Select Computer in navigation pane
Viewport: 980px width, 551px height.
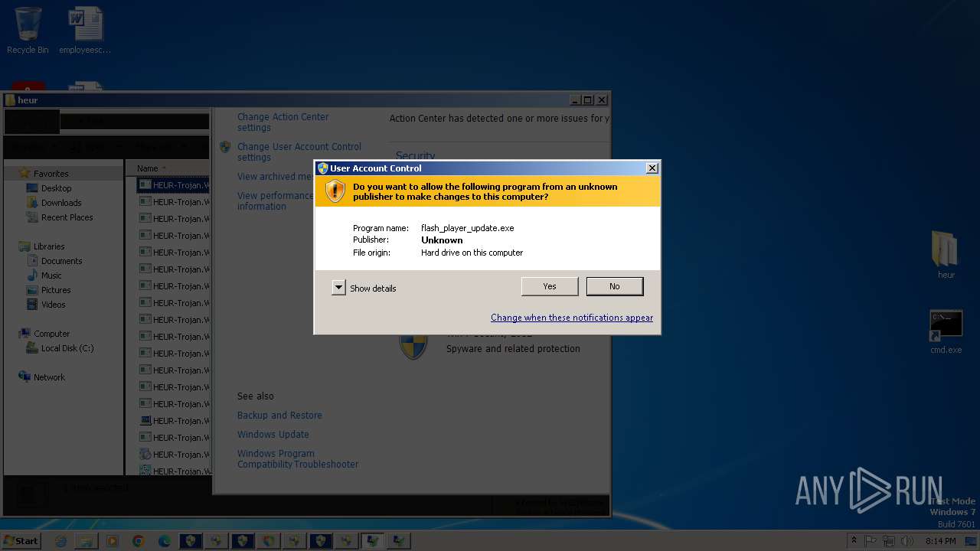(51, 334)
